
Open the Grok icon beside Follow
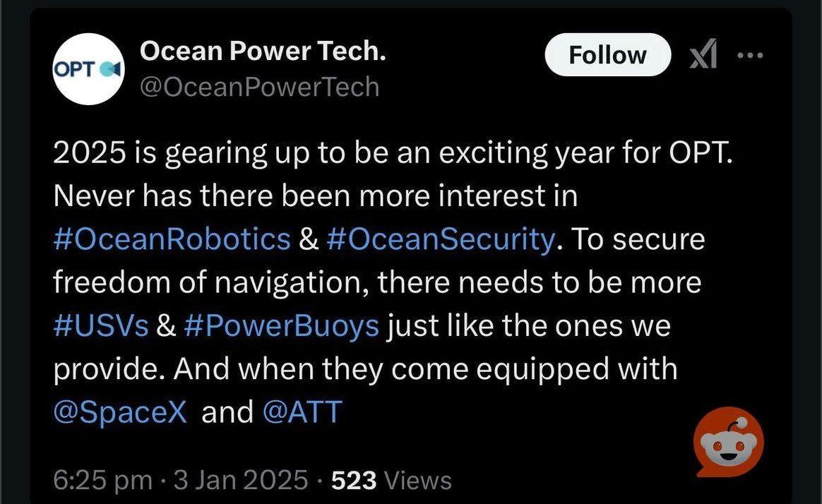[703, 55]
